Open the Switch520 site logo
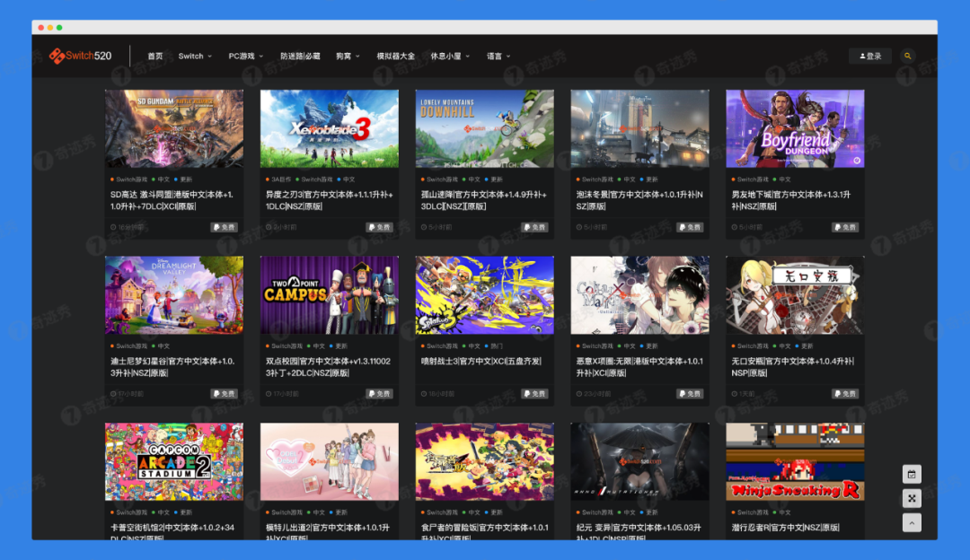This screenshot has width=970, height=560. (x=81, y=56)
